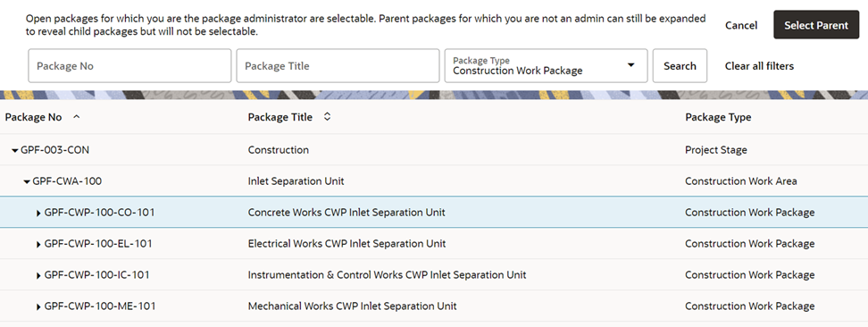Open the Package Type dropdown arrow
This screenshot has width=868, height=327.
630,65
